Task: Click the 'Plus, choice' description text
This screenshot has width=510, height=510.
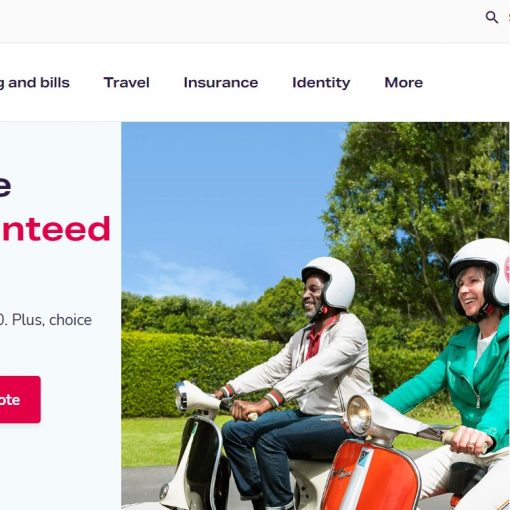Action: pos(52,320)
